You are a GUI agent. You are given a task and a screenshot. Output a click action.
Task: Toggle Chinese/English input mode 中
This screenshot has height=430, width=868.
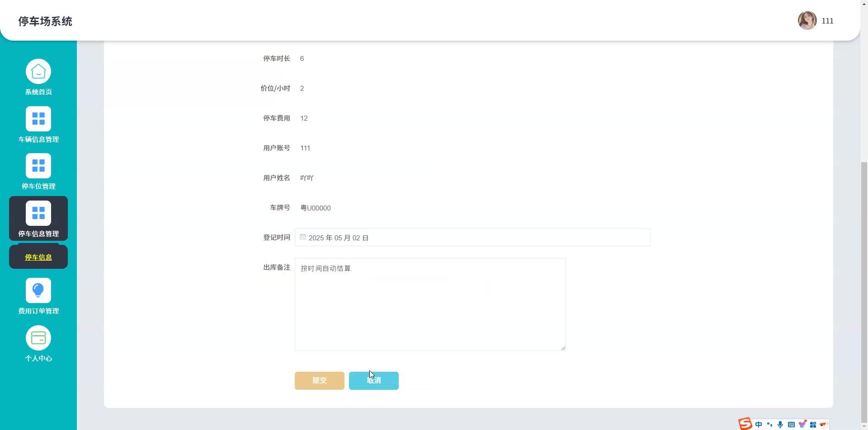tap(759, 425)
